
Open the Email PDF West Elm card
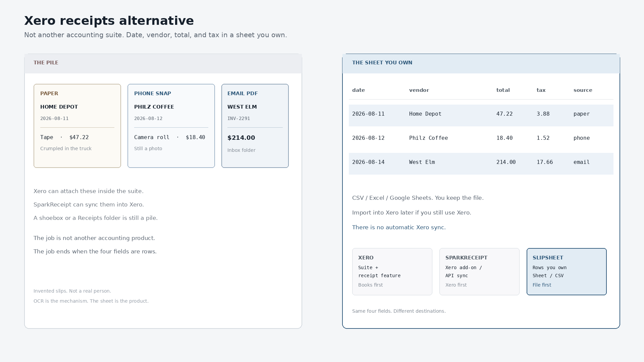tap(255, 126)
